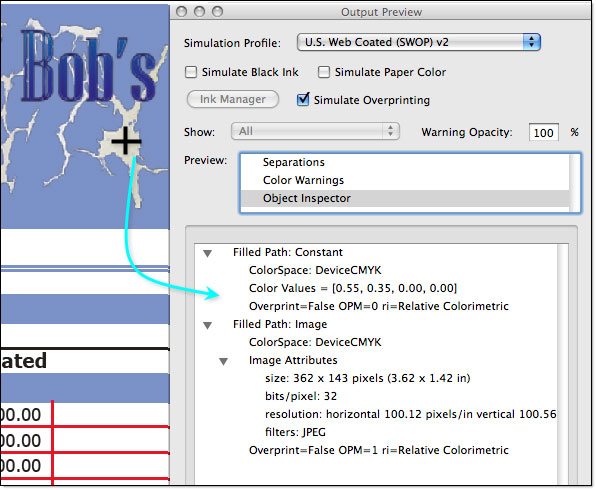Select the filters: JPEG row

[x=295, y=432]
